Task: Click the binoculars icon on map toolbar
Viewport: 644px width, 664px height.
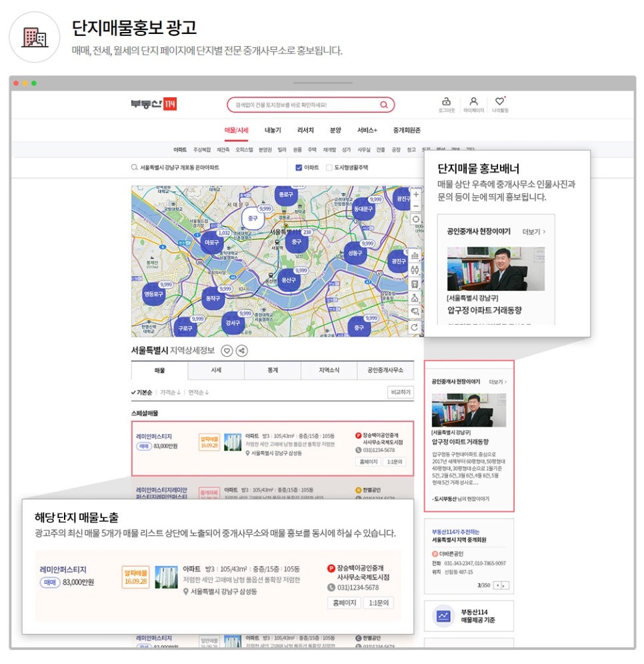Action: coord(415,270)
